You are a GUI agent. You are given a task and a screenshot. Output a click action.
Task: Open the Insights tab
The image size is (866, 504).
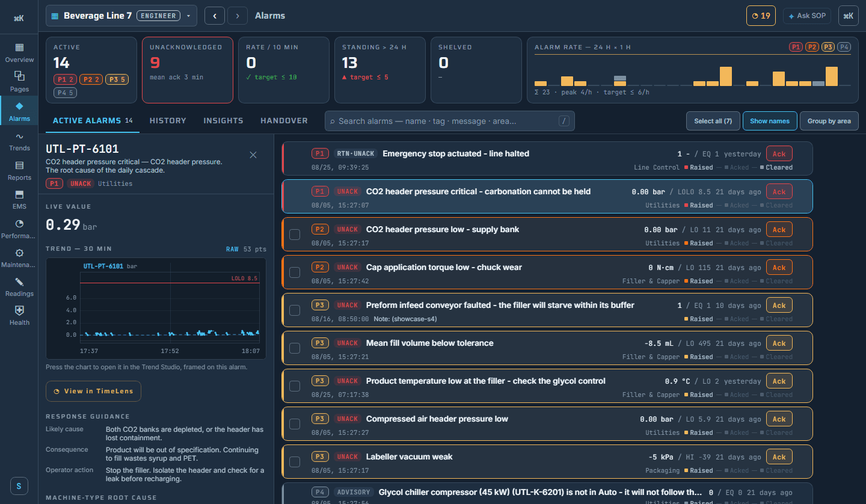pyautogui.click(x=223, y=121)
